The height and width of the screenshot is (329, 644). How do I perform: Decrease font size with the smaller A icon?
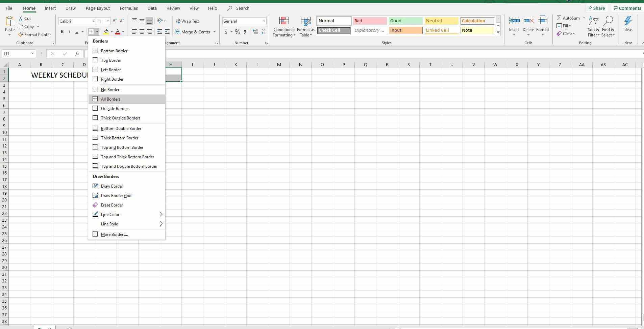pyautogui.click(x=122, y=21)
